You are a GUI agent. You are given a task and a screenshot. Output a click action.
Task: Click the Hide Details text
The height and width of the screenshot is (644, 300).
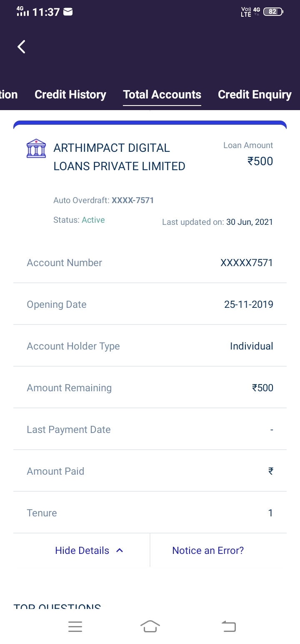(x=82, y=551)
